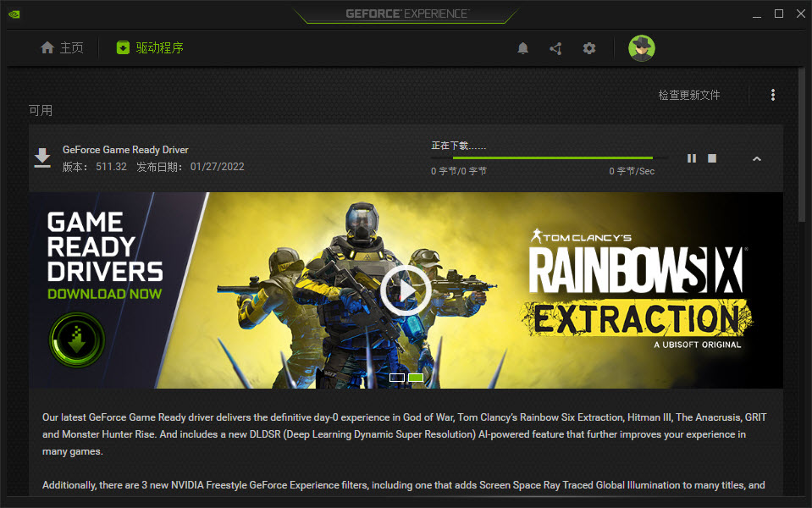
Task: Click the download arrow icon beside GeForce Game Ready Driver
Action: [42, 158]
